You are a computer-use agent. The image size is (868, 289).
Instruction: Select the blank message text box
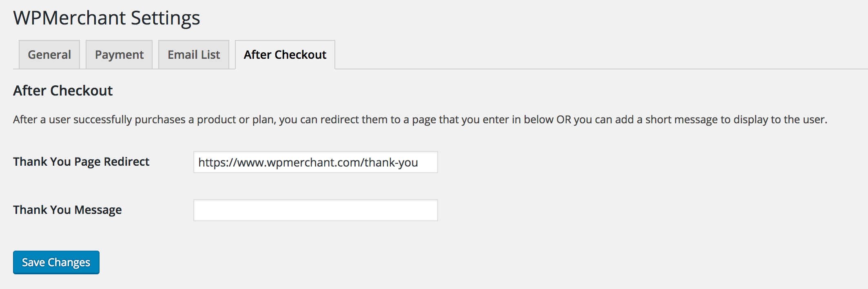click(315, 210)
